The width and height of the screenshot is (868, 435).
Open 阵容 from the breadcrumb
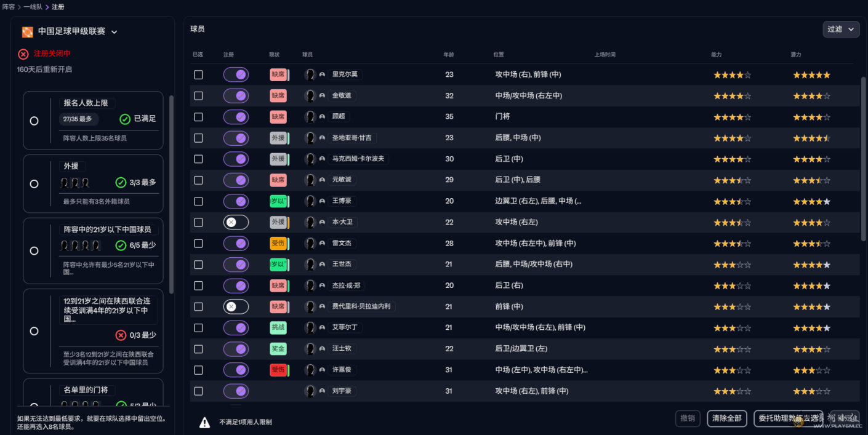click(x=9, y=7)
